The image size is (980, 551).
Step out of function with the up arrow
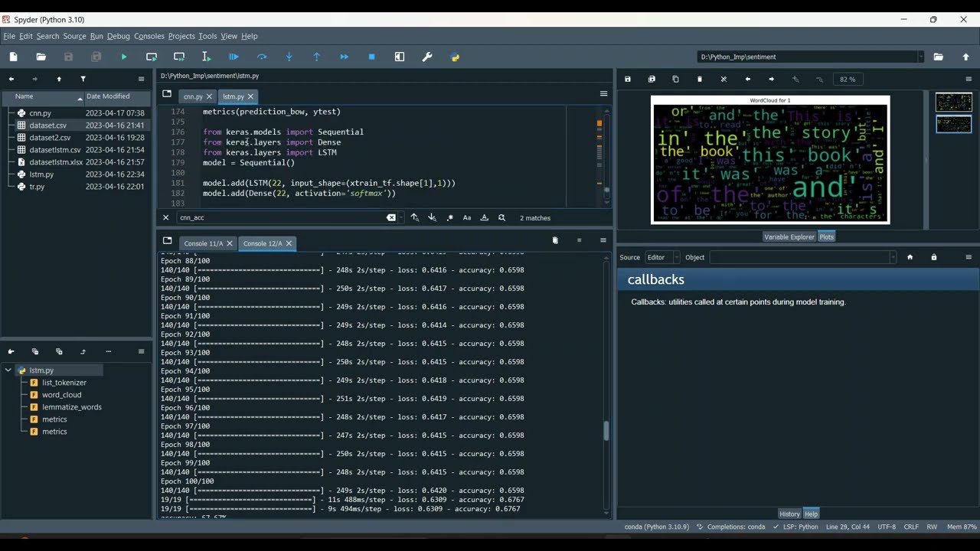[317, 57]
